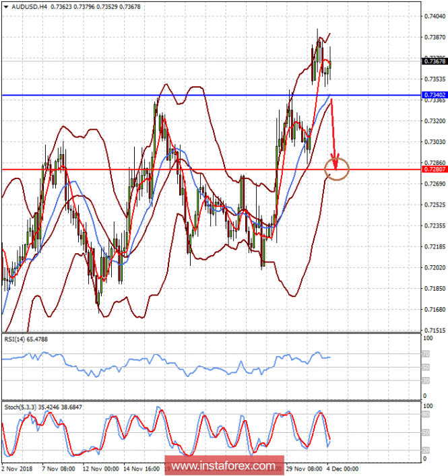This screenshot has width=448, height=476.
Task: Visit the www.instaforex.com link
Action: [224, 466]
